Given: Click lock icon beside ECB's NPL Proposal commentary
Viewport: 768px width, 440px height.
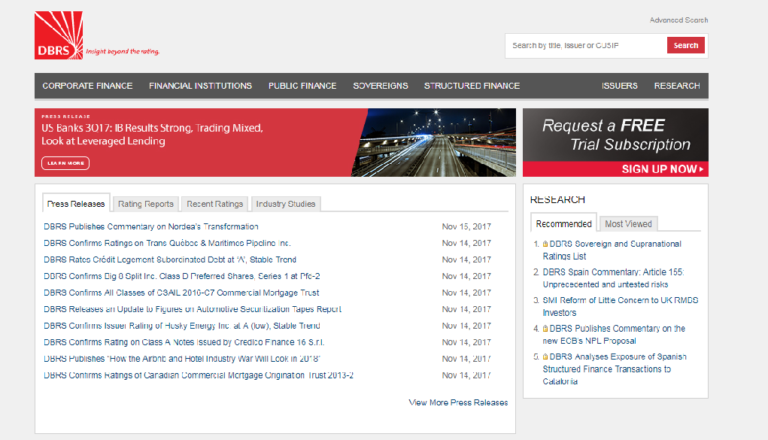Looking at the screenshot, I should tap(545, 329).
